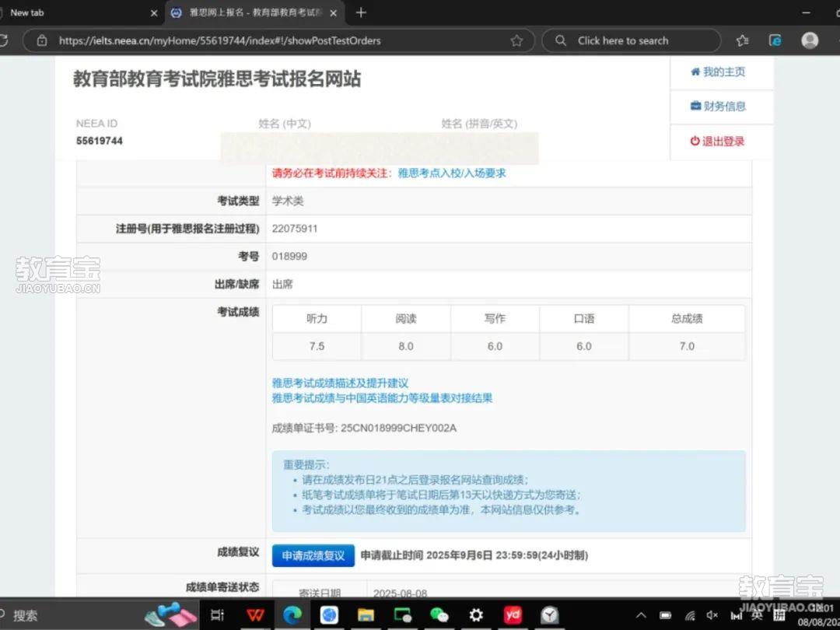
Task: Click the 'Click here to search' box
Action: tap(631, 40)
